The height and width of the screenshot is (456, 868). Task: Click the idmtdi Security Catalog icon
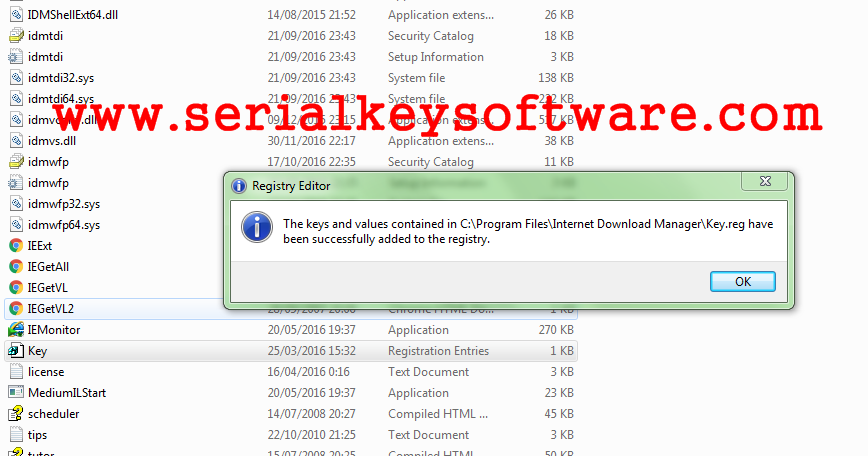tap(16, 36)
